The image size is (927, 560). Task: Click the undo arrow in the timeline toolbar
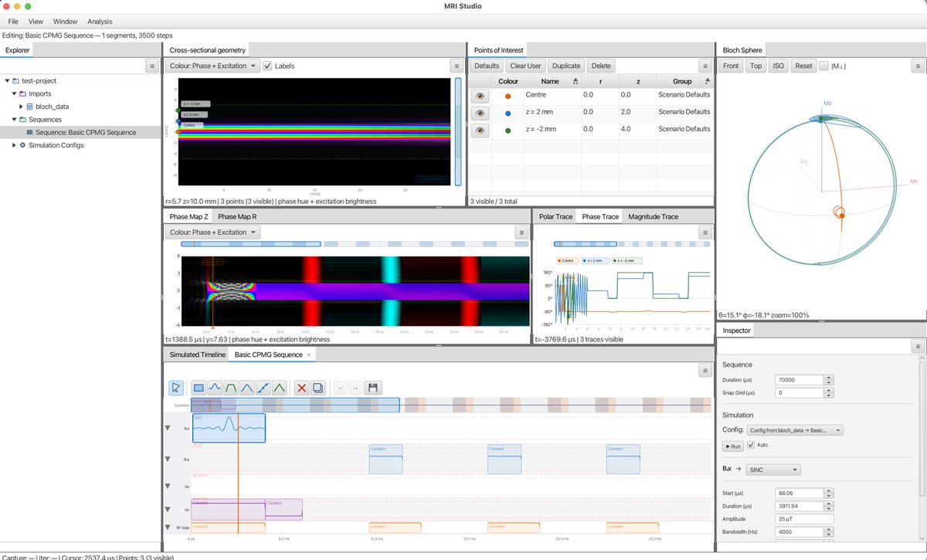point(340,388)
